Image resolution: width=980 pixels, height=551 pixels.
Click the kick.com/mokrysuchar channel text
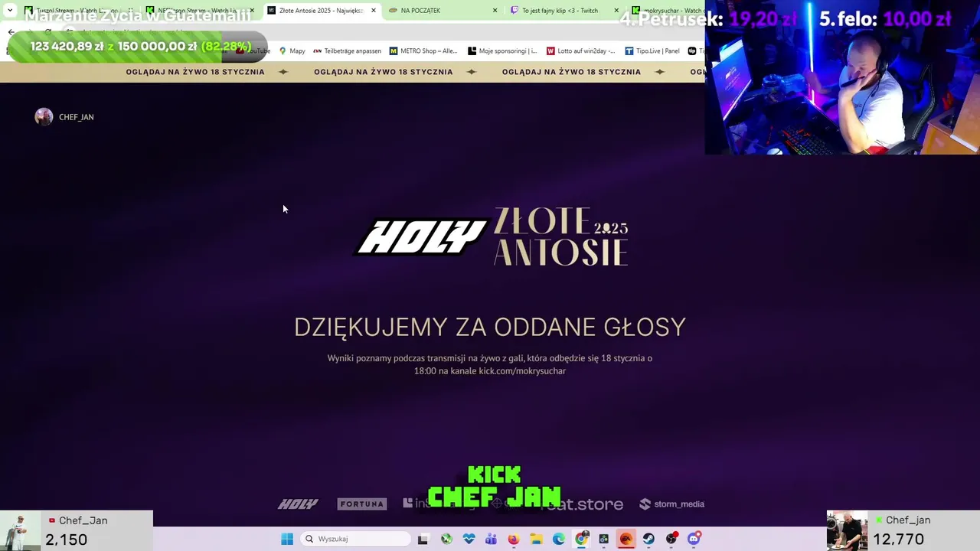tap(522, 371)
